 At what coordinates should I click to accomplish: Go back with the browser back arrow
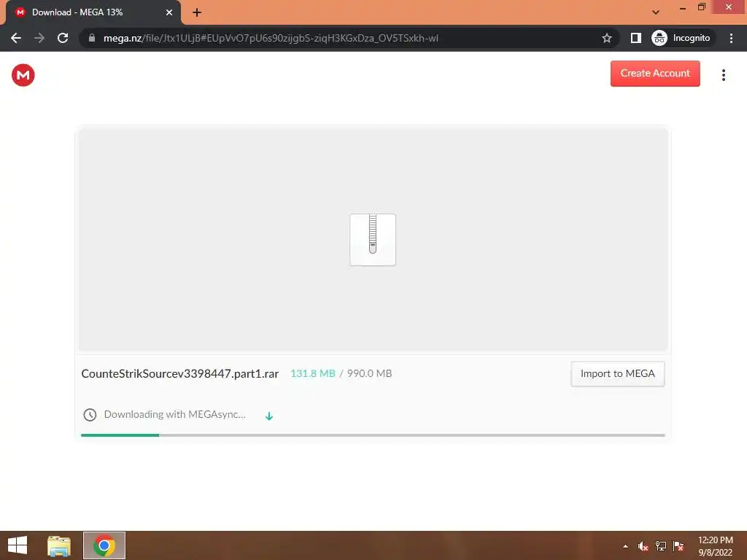pyautogui.click(x=16, y=38)
